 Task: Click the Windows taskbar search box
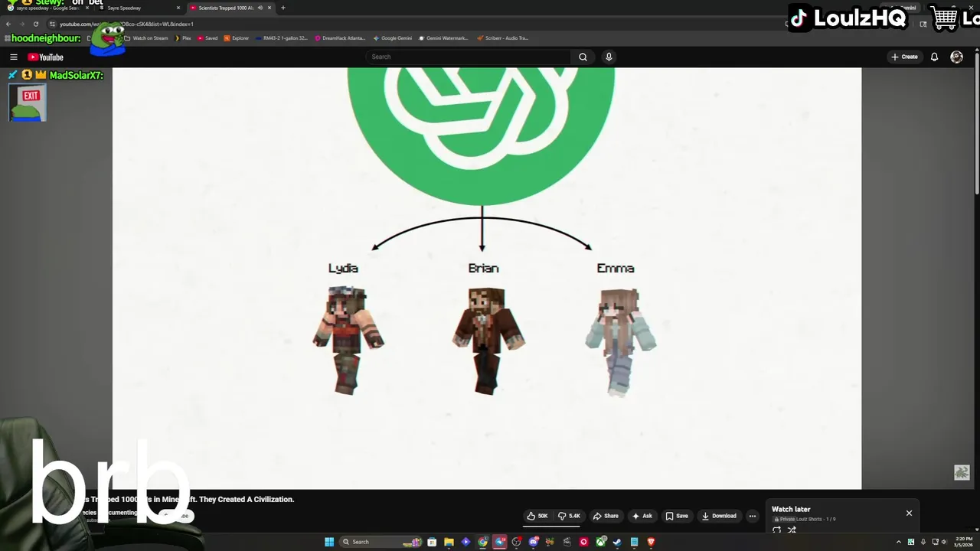pyautogui.click(x=380, y=542)
